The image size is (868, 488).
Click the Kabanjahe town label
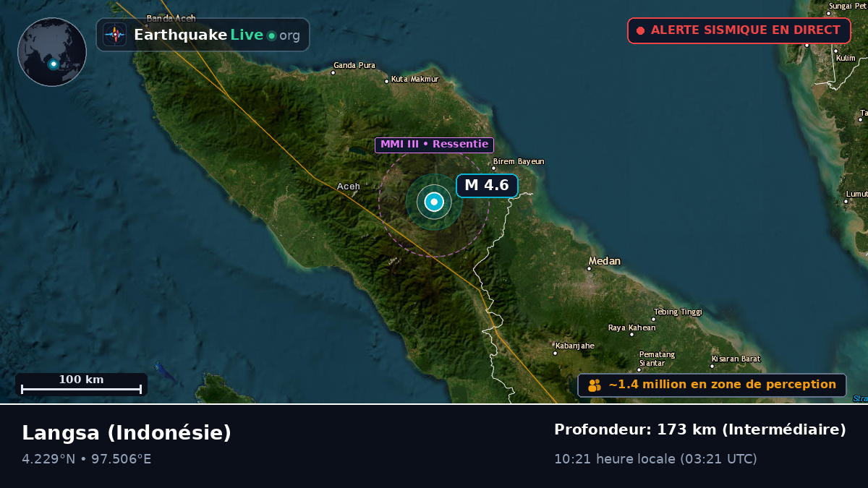tap(574, 346)
